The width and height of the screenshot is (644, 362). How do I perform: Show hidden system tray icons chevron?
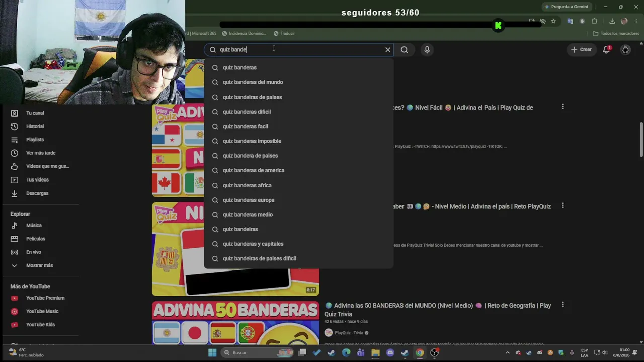click(x=507, y=353)
